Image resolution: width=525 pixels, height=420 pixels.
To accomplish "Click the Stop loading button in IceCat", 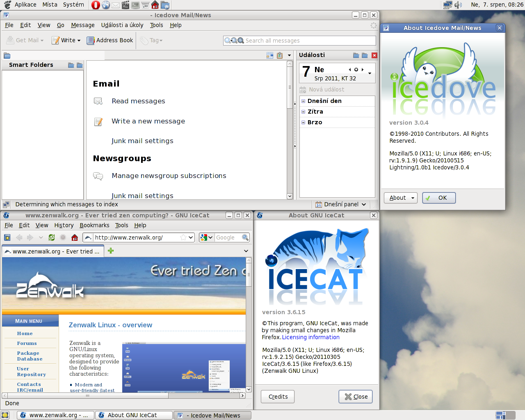I will tap(63, 237).
